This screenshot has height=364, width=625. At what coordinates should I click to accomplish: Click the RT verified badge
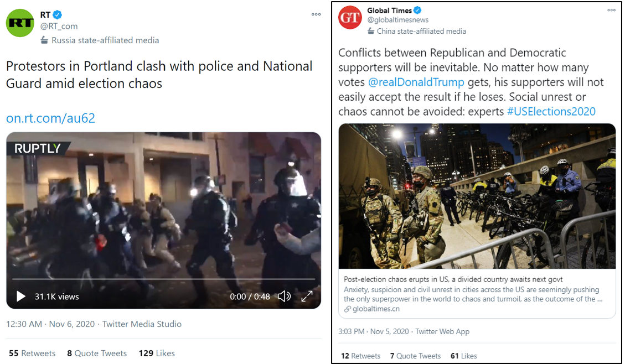58,15
